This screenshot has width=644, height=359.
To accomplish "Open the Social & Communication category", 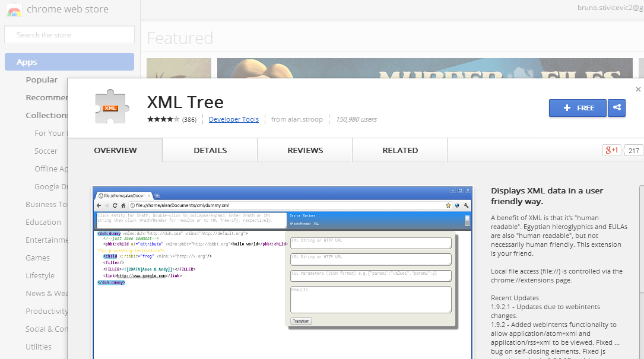I will point(46,329).
